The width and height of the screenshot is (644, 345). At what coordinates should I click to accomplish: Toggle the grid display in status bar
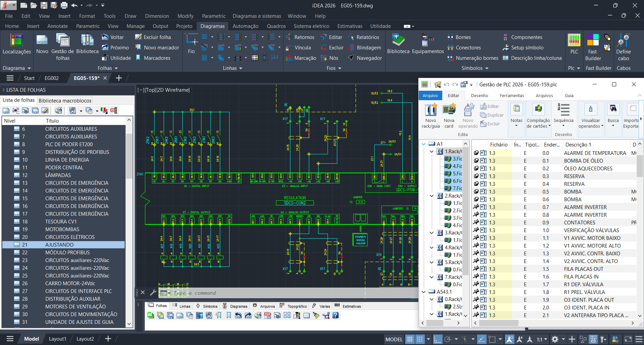[x=410, y=339]
